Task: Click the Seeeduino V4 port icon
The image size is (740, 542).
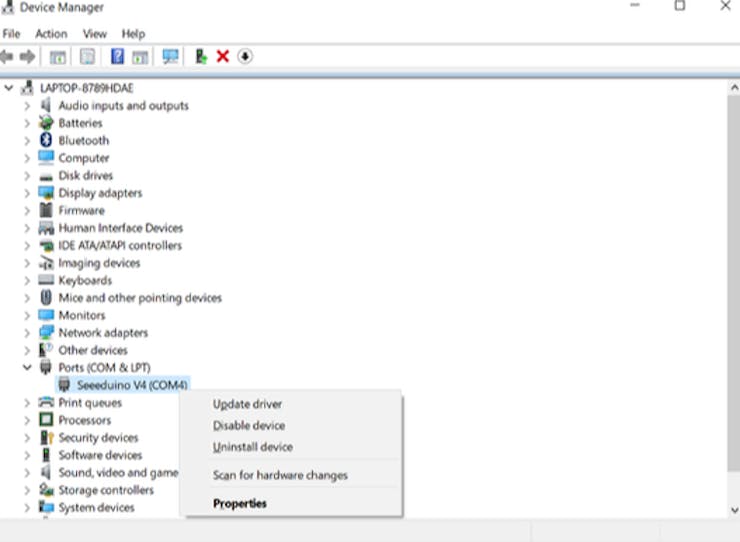Action: 64,385
